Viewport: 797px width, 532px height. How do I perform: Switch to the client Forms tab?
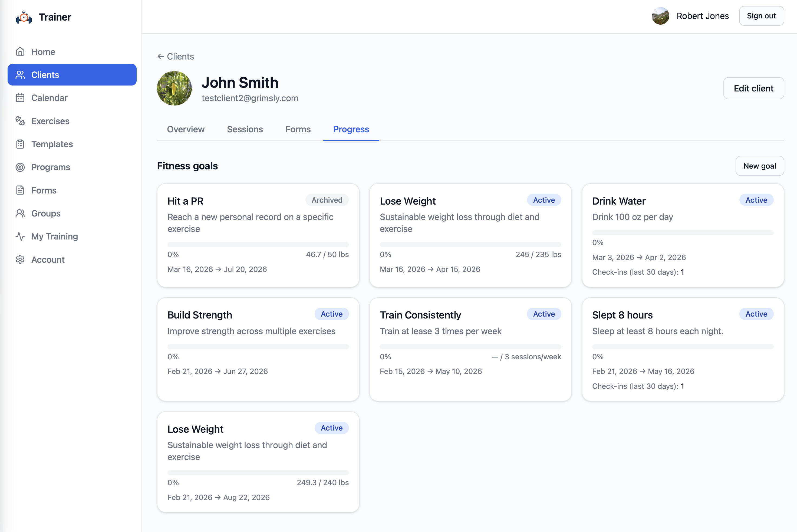298,129
